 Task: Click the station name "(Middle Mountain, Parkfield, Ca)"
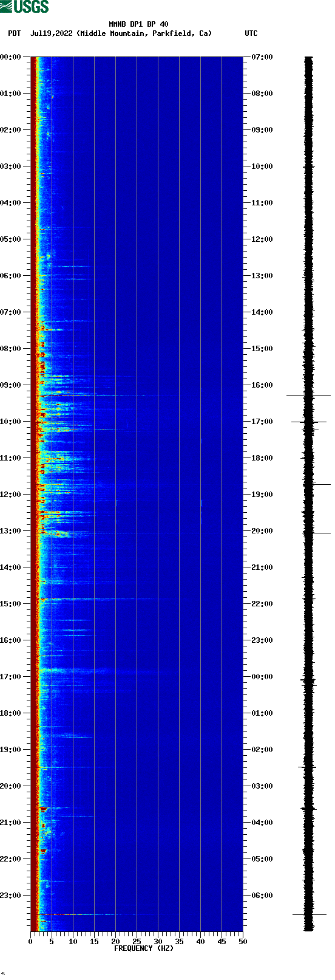[x=144, y=33]
